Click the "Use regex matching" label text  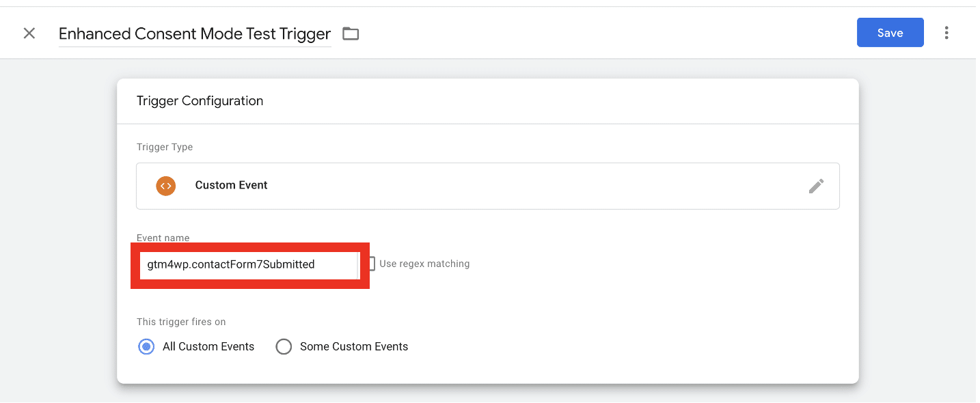pos(424,264)
